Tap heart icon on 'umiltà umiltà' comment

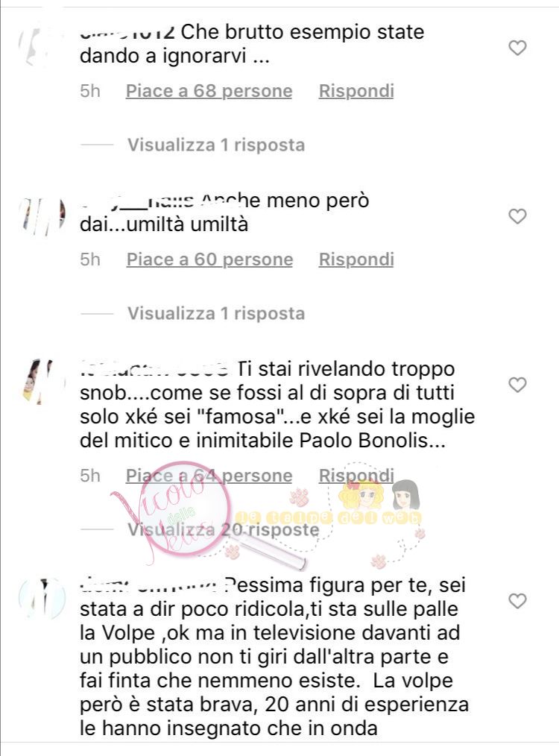point(517,216)
